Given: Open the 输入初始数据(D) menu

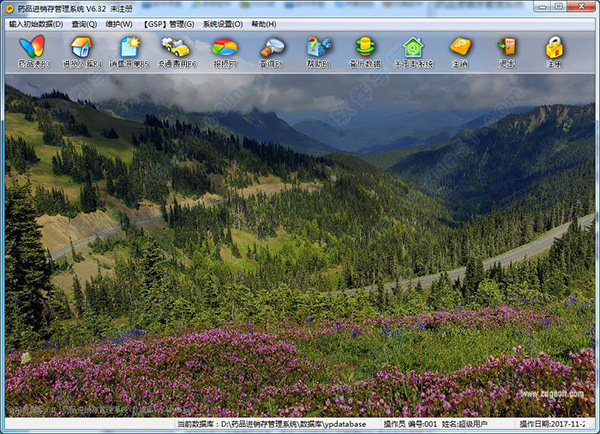Looking at the screenshot, I should tap(35, 23).
